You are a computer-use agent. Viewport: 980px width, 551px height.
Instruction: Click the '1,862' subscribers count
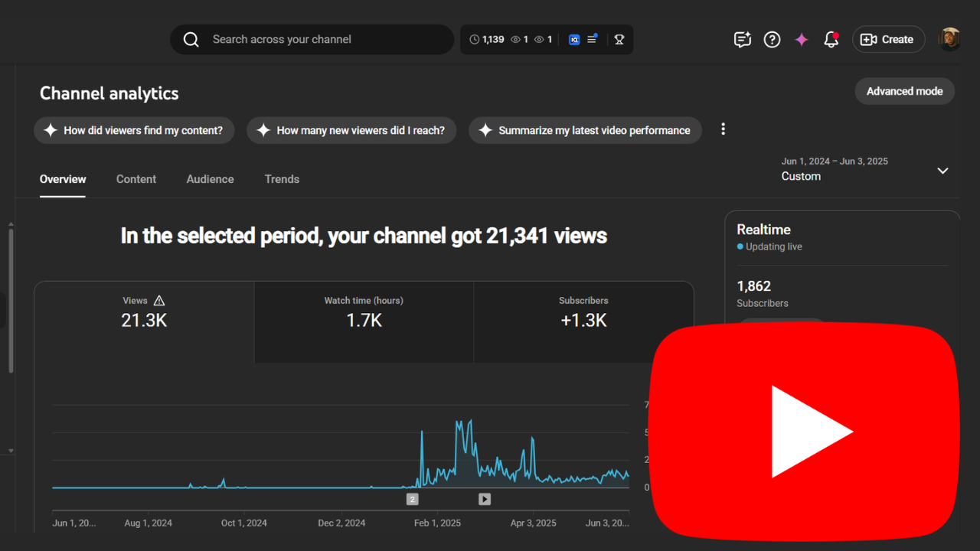pos(753,286)
